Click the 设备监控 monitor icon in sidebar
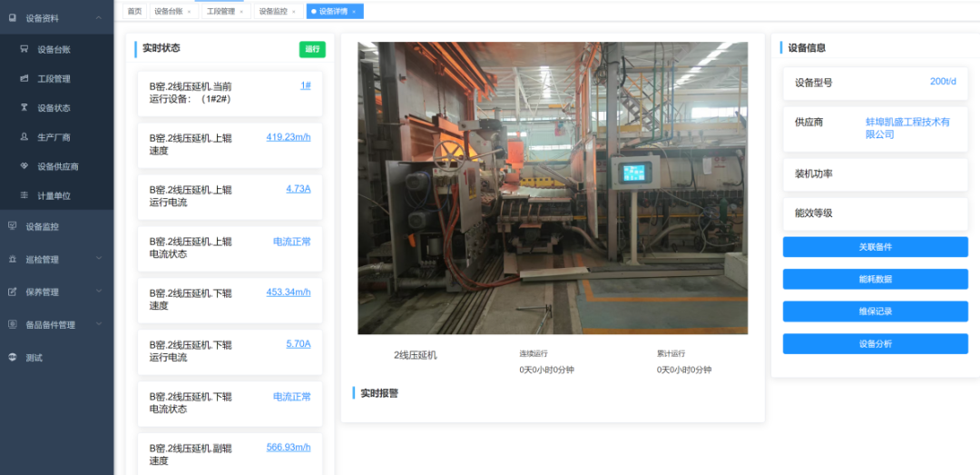 12,226
